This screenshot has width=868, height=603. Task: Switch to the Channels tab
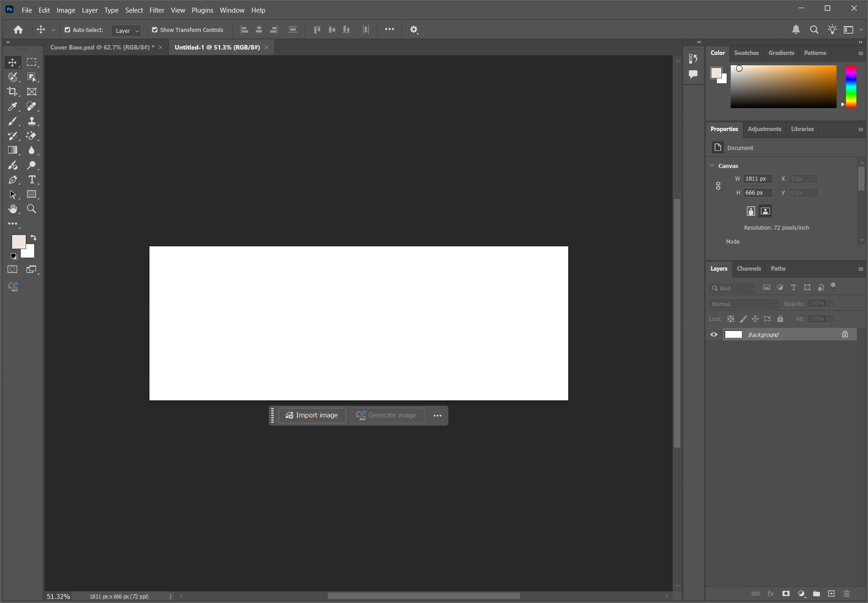click(749, 268)
